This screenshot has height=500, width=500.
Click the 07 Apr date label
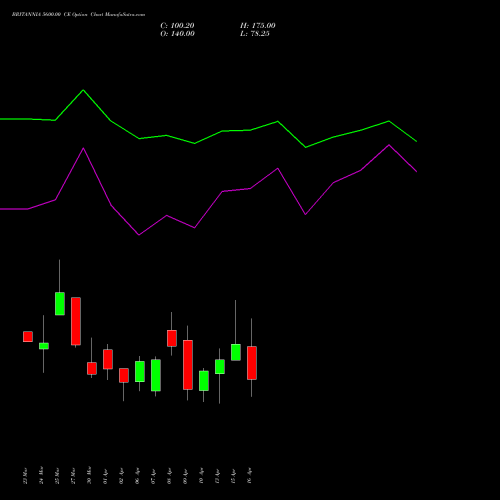click(153, 476)
